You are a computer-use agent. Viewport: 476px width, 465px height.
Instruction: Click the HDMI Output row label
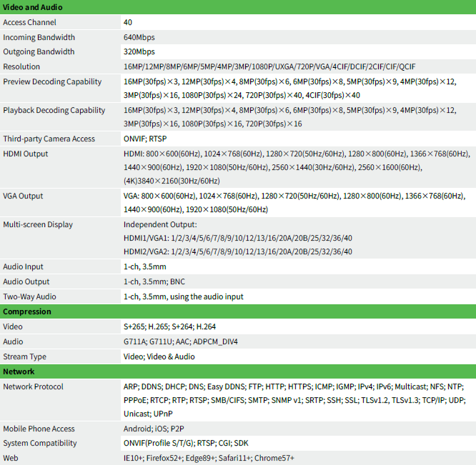coord(26,154)
